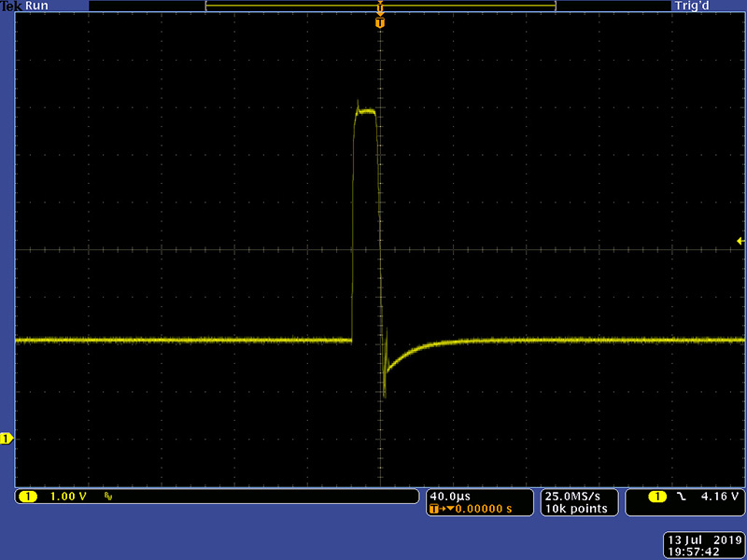Click the channel 1 ground reference marker

[6, 438]
